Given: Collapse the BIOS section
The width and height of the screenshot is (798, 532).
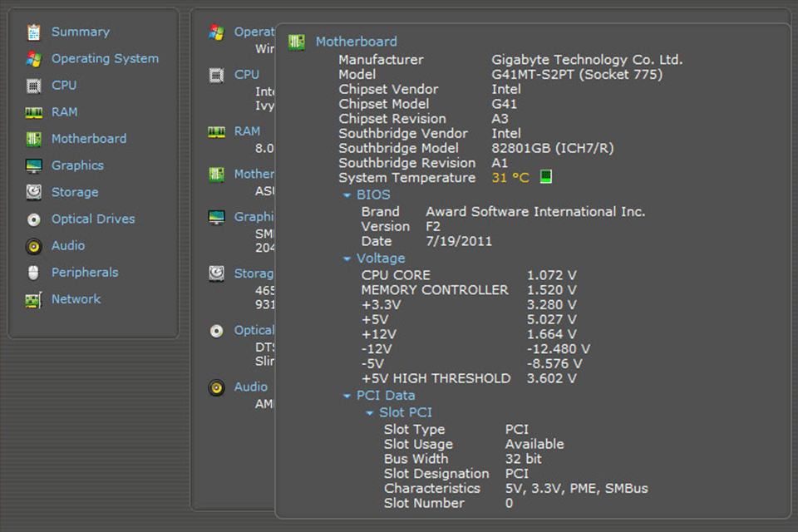Looking at the screenshot, I should [x=347, y=195].
